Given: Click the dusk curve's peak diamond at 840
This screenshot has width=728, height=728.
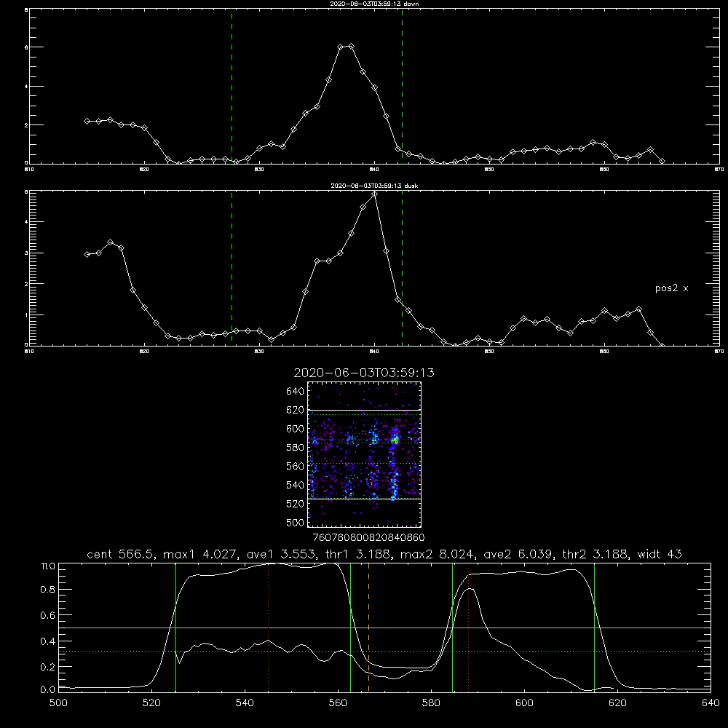Looking at the screenshot, I should (x=374, y=194).
